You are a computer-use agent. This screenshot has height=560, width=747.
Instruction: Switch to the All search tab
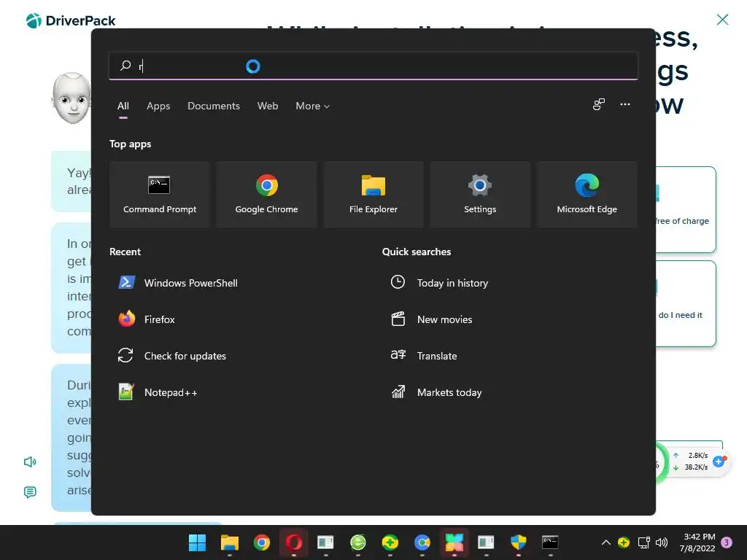(123, 106)
